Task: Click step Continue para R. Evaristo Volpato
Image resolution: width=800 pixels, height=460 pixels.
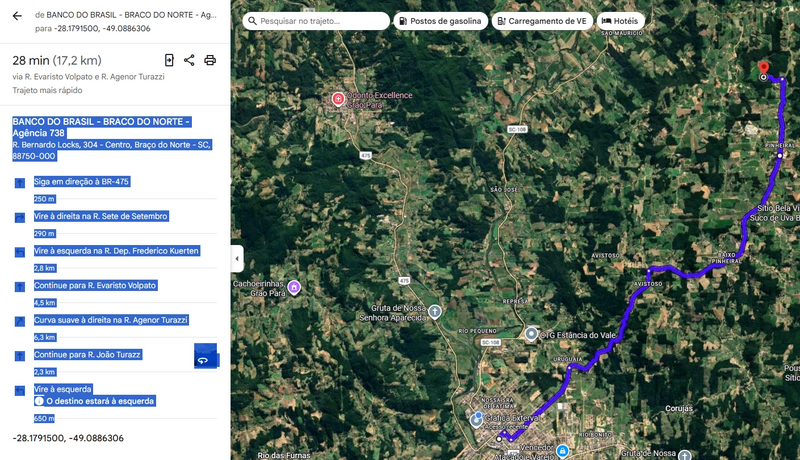Action: click(94, 285)
